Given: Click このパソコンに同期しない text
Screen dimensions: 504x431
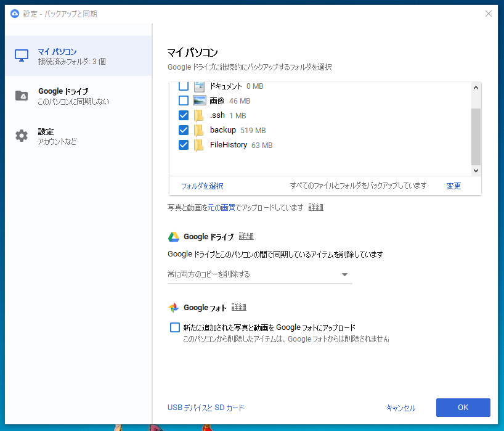Looking at the screenshot, I should [x=73, y=102].
